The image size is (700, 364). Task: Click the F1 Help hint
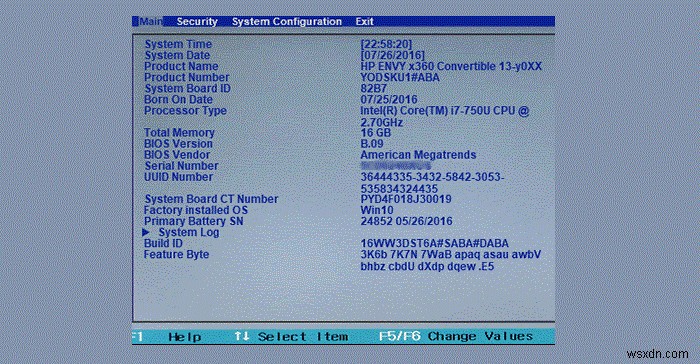click(x=167, y=337)
